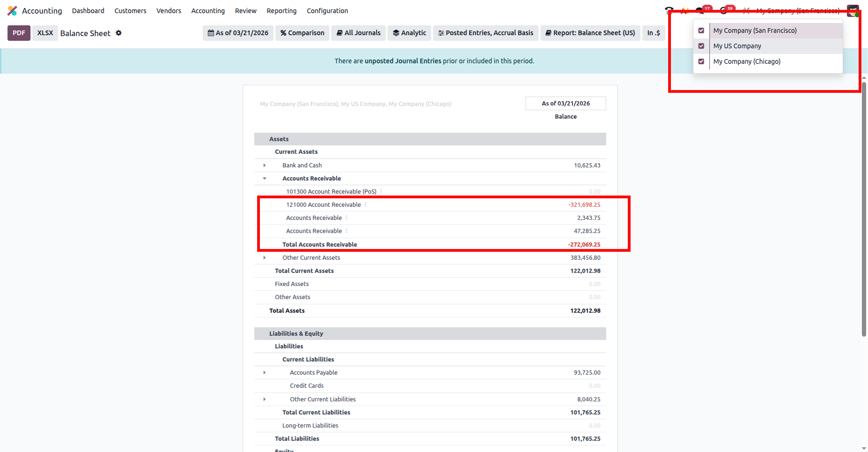Uncheck My US Company checkbox
This screenshot has width=868, height=452.
[x=701, y=46]
